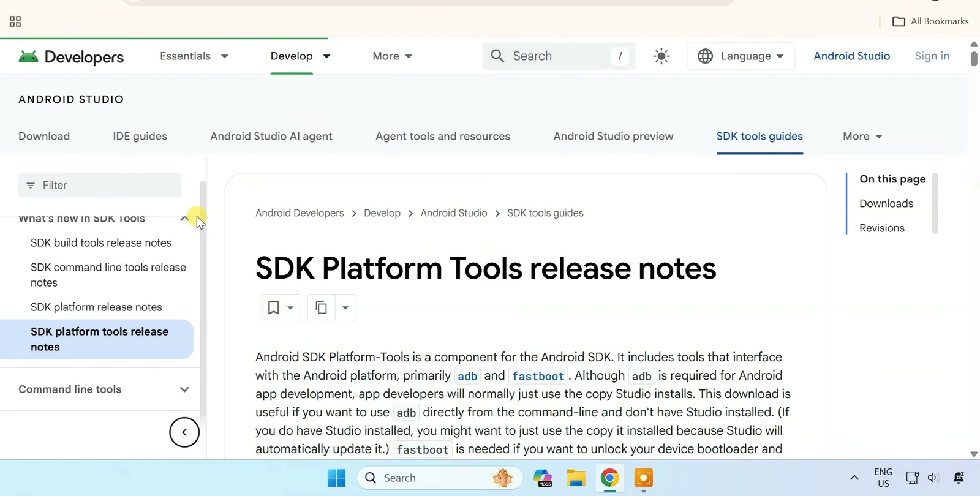The height and width of the screenshot is (496, 980).
Task: Click the search magnifier icon in the header
Action: pos(497,56)
